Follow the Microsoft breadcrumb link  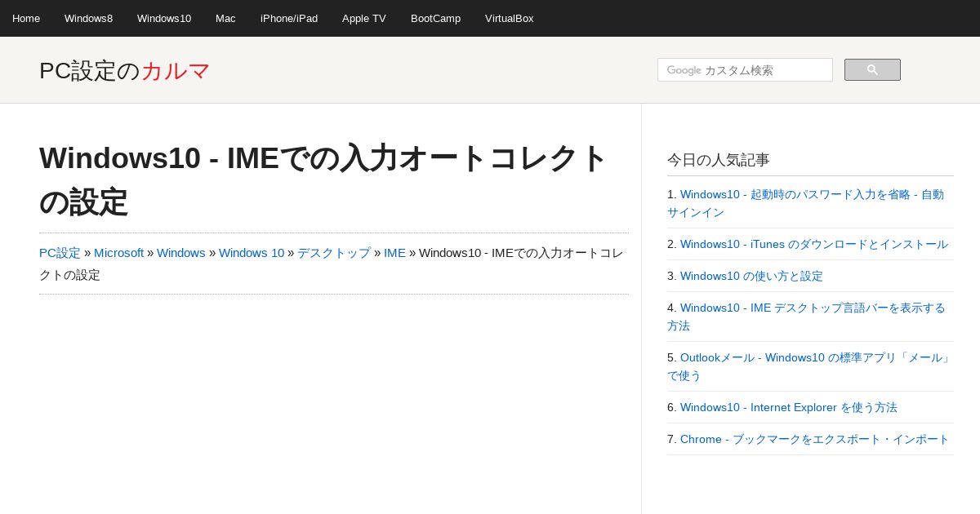(x=118, y=253)
